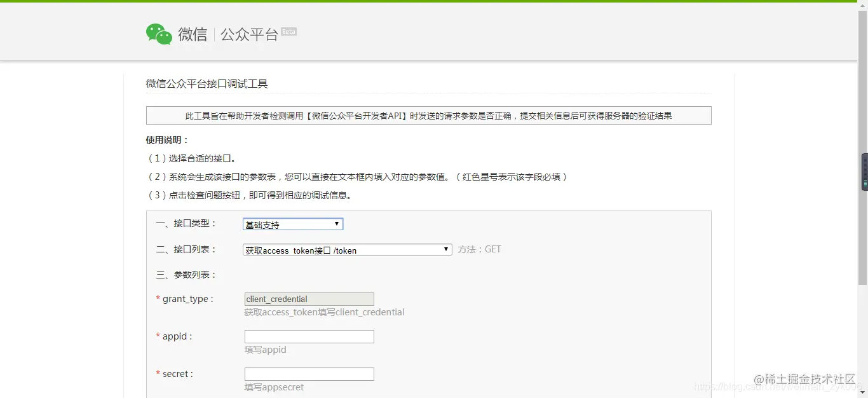Click the appid parameter label

tap(174, 336)
